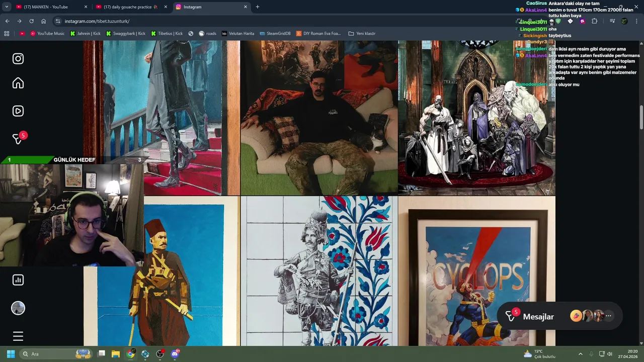Open the first YouTube icon bookmark
Image resolution: width=644 pixels, height=362 pixels.
tap(22, 34)
